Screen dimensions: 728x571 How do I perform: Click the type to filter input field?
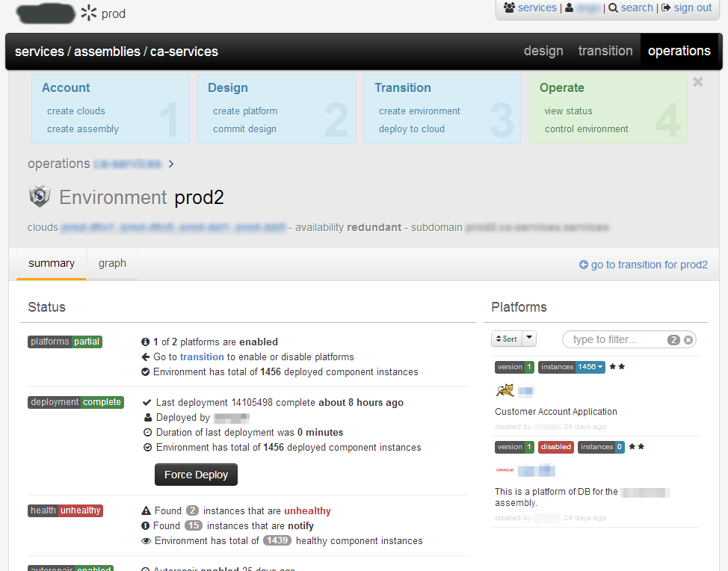617,339
